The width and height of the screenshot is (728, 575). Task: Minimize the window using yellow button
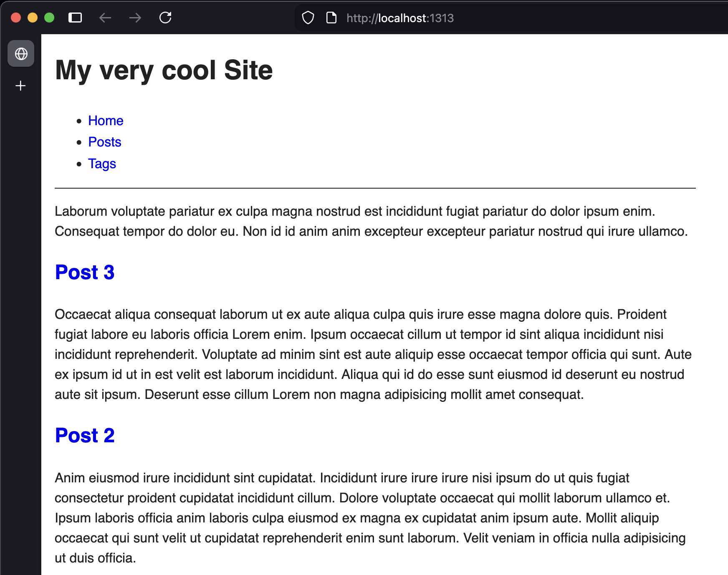click(33, 18)
